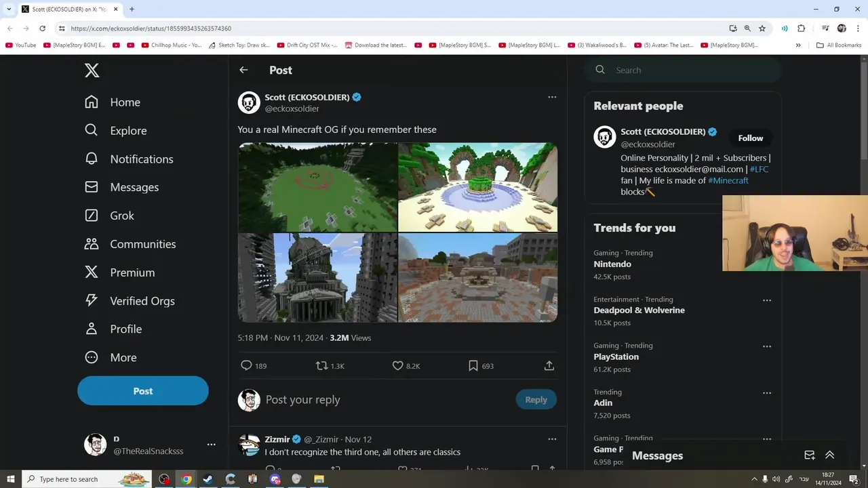868x488 pixels.
Task: View the bottom-right brick plaza image
Action: click(x=478, y=278)
